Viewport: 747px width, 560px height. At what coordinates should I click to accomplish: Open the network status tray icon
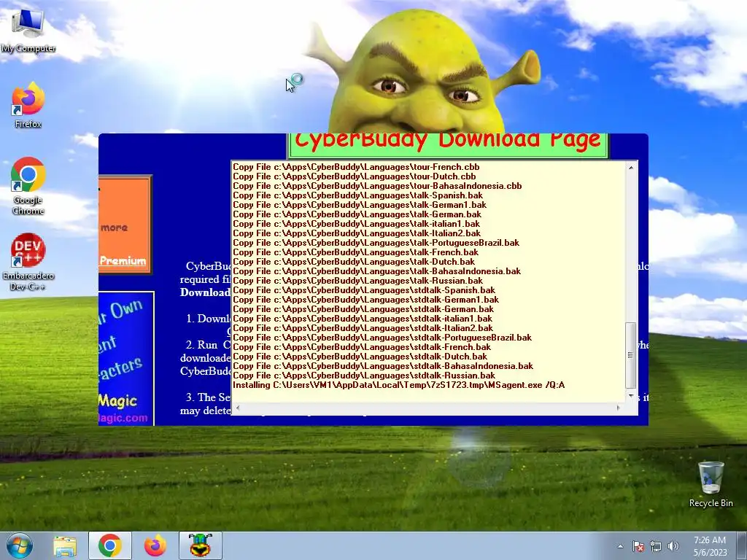(x=656, y=547)
